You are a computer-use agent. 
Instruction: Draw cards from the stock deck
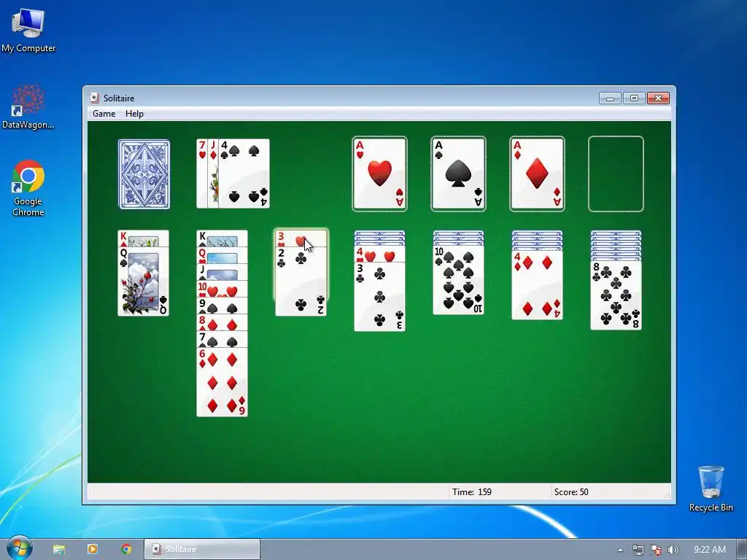point(144,174)
